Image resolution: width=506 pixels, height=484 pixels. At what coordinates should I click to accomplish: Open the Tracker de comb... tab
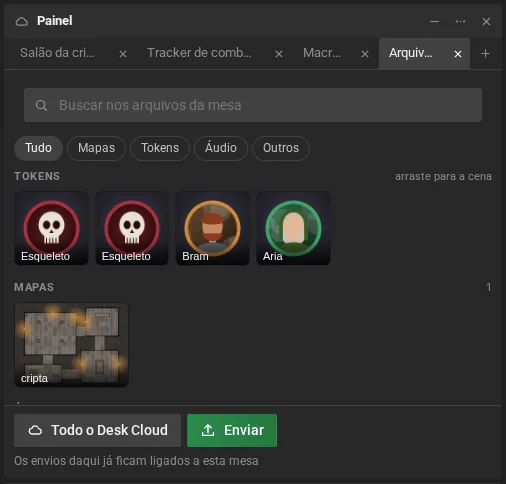[x=199, y=53]
